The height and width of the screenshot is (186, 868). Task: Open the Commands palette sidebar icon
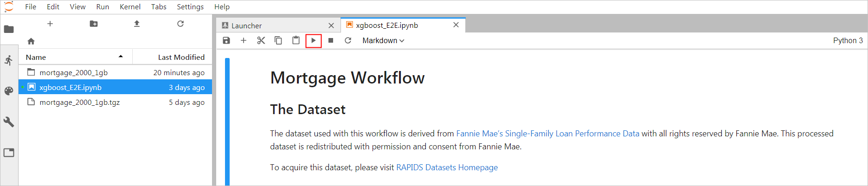pyautogui.click(x=9, y=91)
